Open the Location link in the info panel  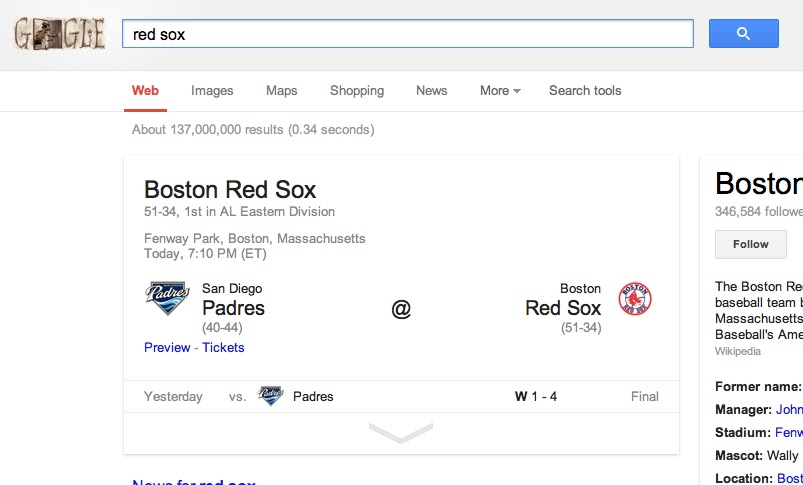790,478
